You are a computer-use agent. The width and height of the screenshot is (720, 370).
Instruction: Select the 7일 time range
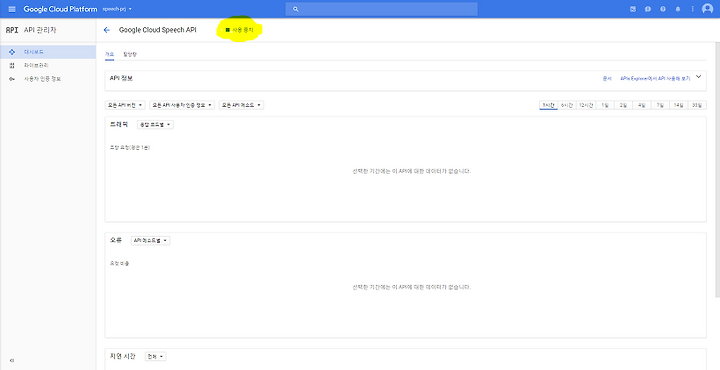(660, 105)
